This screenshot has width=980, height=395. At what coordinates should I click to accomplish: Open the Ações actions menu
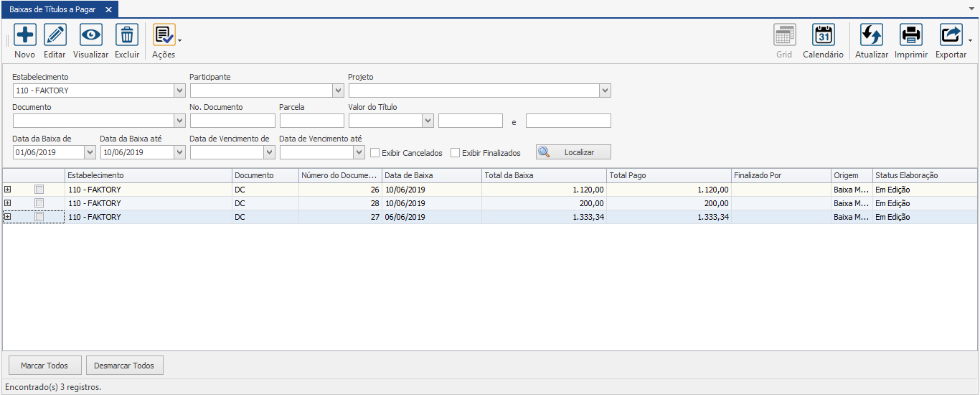164,34
